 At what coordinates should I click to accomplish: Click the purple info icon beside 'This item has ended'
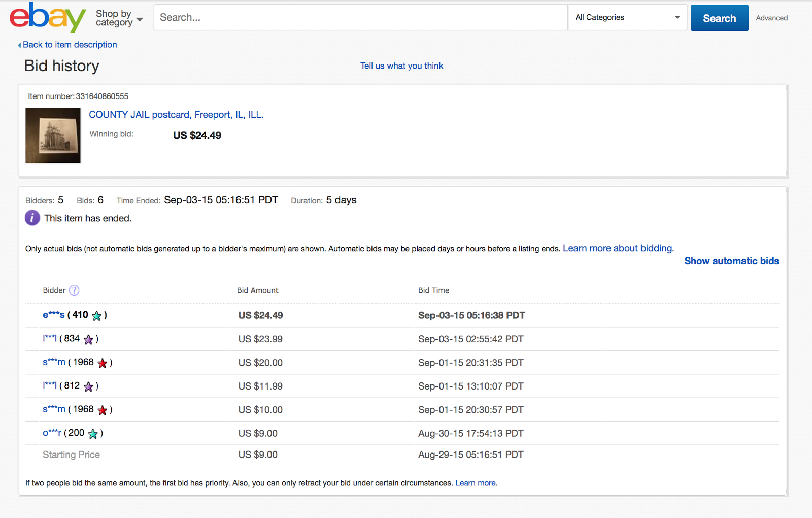(x=32, y=218)
